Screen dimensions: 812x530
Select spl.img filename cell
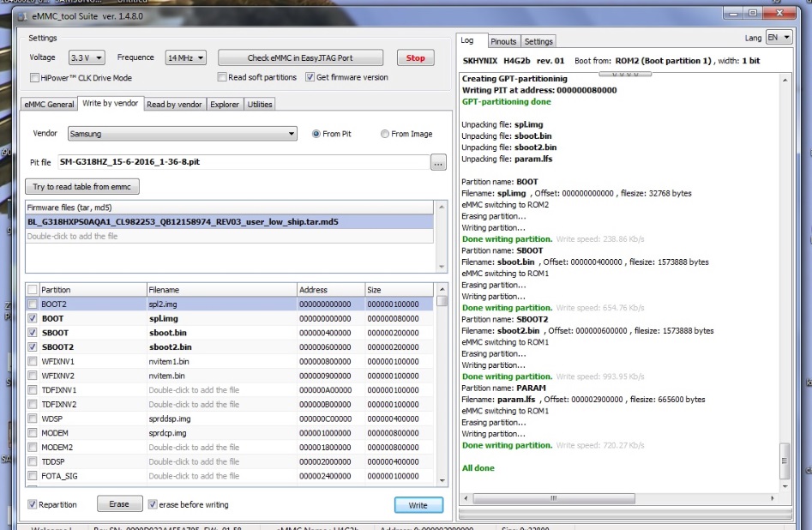coord(221,319)
